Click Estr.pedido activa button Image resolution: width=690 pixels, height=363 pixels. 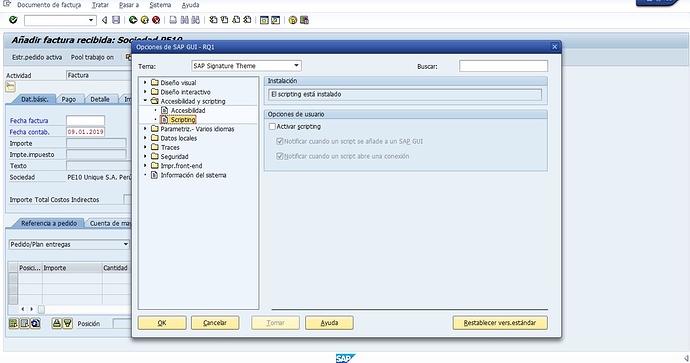pyautogui.click(x=37, y=57)
